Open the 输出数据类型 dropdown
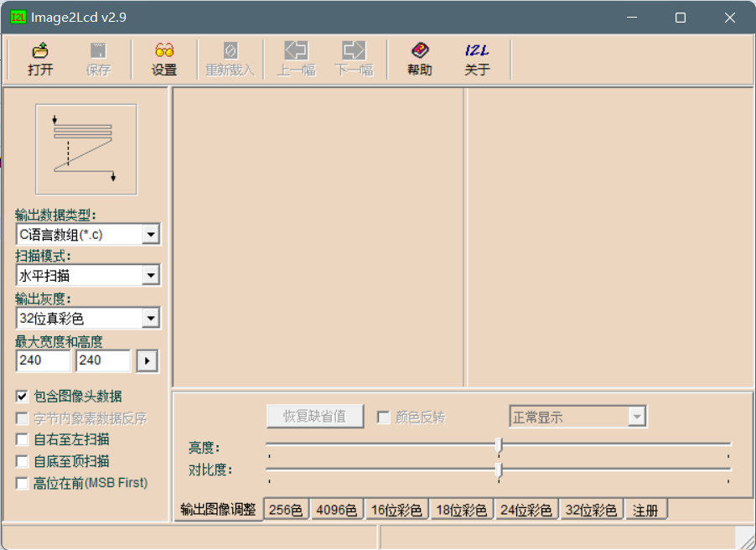The image size is (756, 550). tap(151, 234)
